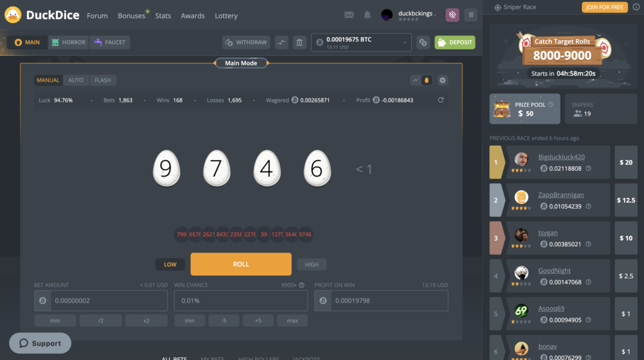This screenshot has width=644, height=360.
Task: Set win chance to max
Action: point(292,320)
